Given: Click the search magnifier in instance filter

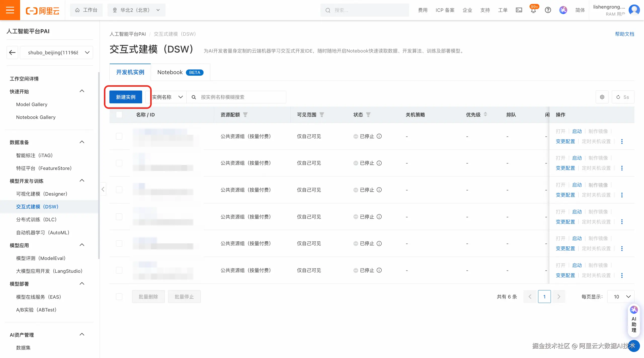Looking at the screenshot, I should 194,97.
